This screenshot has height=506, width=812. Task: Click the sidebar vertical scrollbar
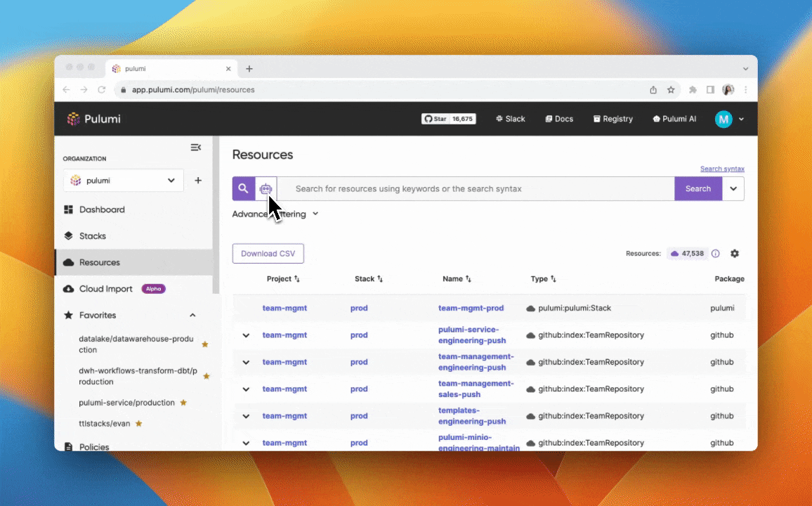(216, 215)
